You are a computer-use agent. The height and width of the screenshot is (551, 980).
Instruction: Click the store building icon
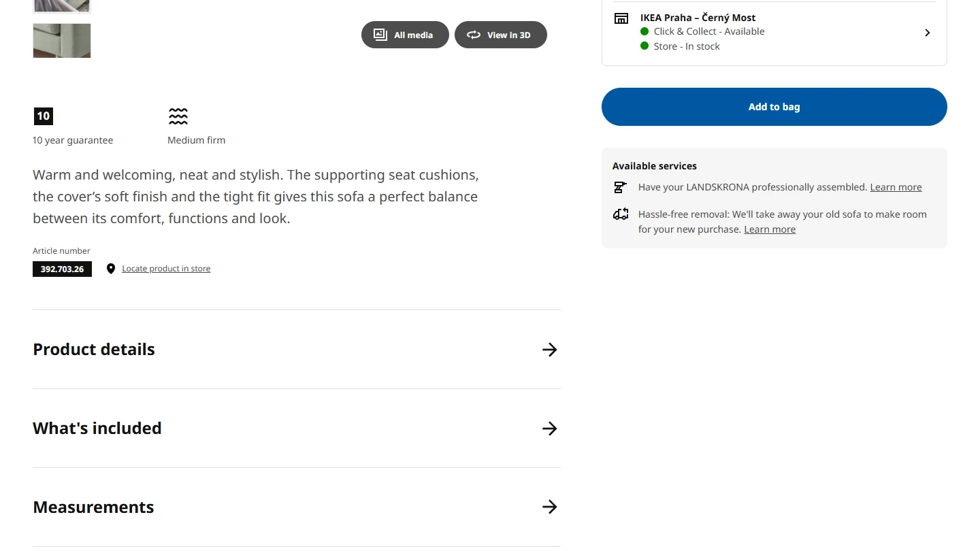point(621,18)
